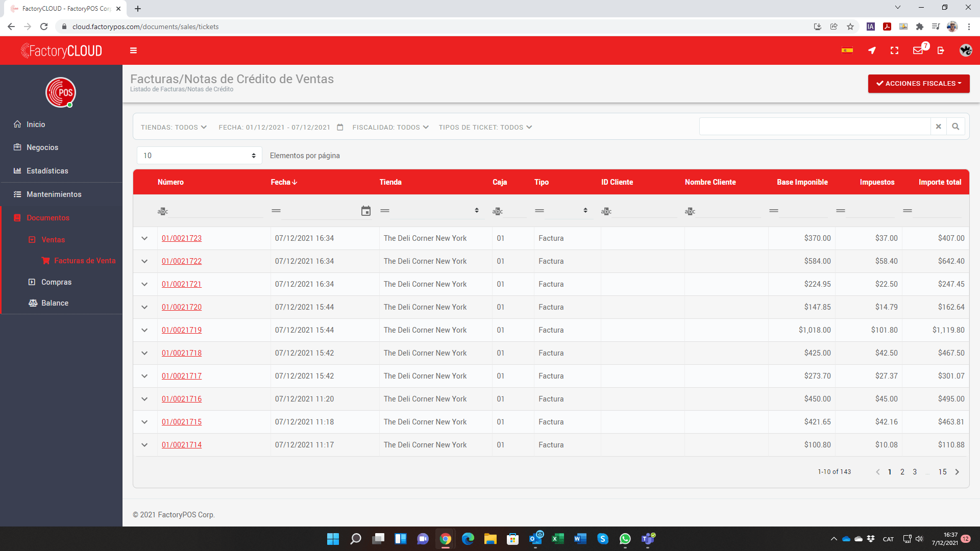Click Base Imponible equals filter icon
This screenshot has height=551, width=980.
tap(774, 211)
